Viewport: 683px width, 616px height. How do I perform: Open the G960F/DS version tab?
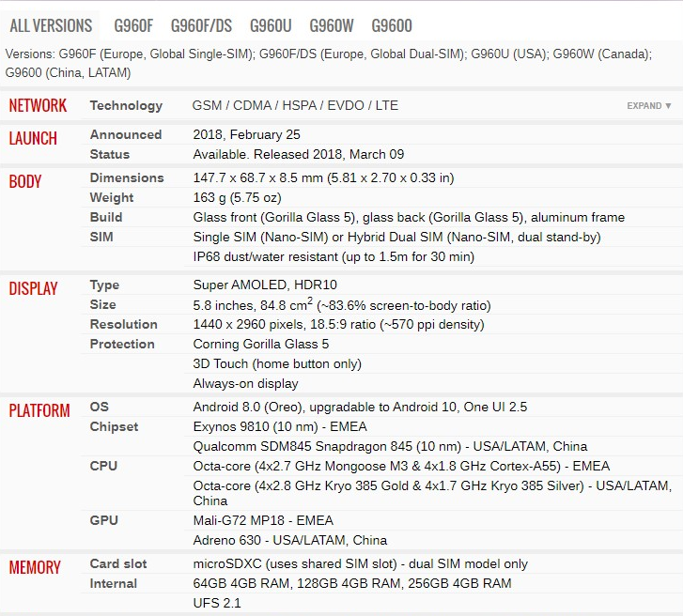[x=201, y=25]
